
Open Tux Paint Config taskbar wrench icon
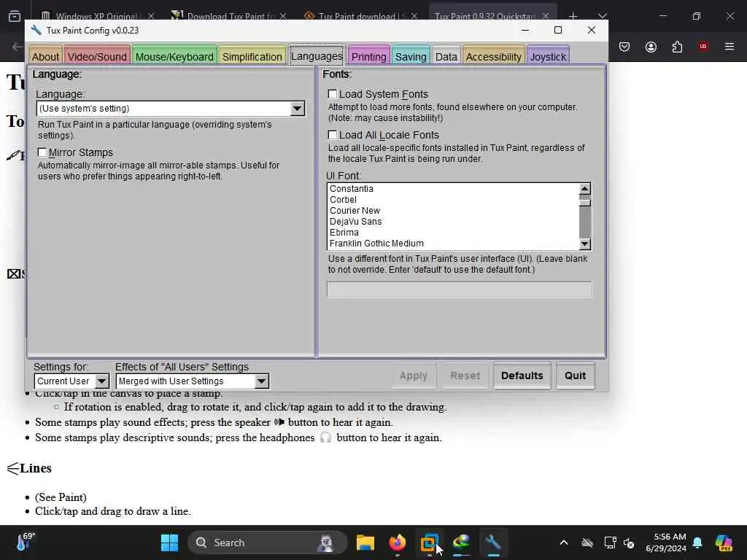[493, 542]
